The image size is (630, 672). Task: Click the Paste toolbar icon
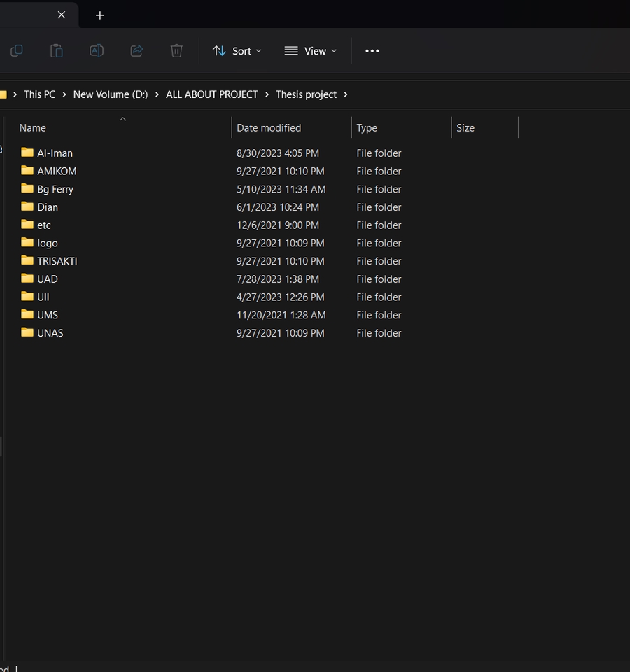[57, 50]
